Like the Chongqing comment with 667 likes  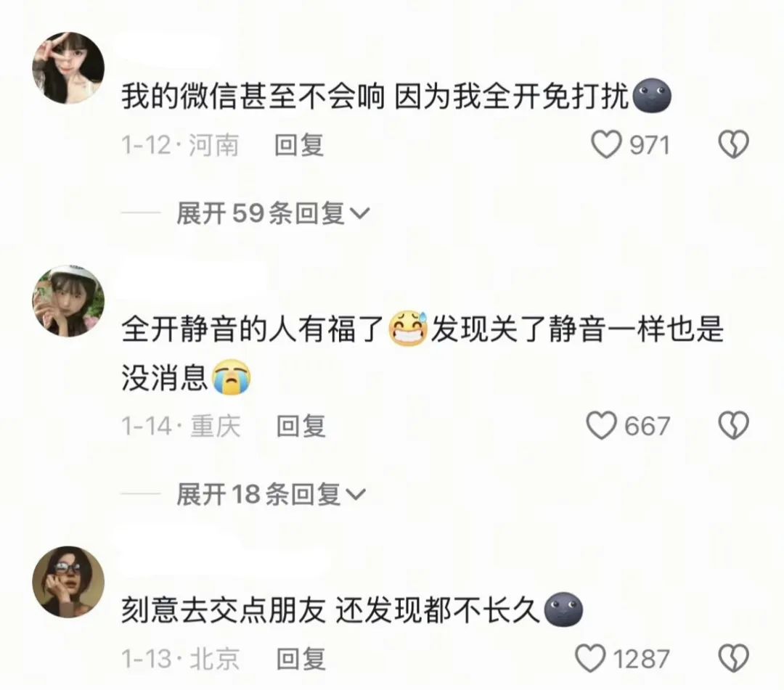click(601, 426)
